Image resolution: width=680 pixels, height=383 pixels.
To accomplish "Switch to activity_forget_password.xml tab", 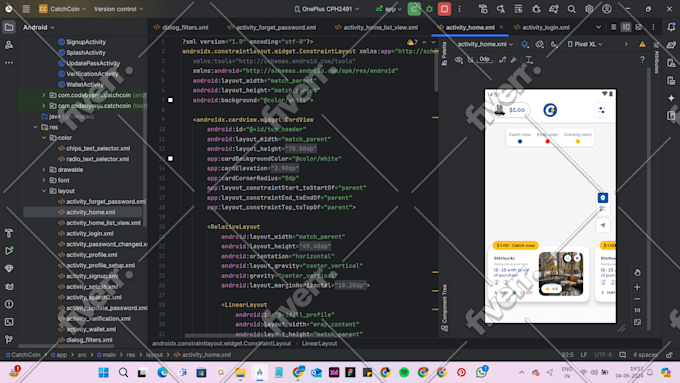I will tap(272, 27).
